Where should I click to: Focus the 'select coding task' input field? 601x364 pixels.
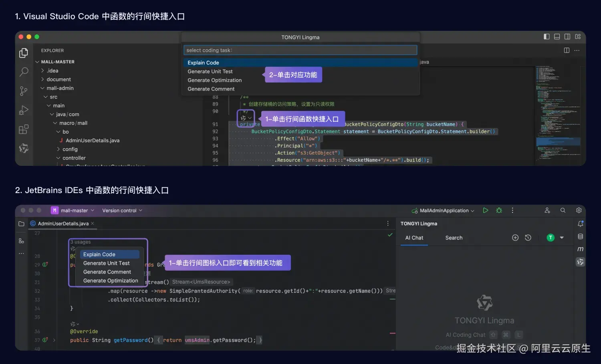pyautogui.click(x=300, y=50)
